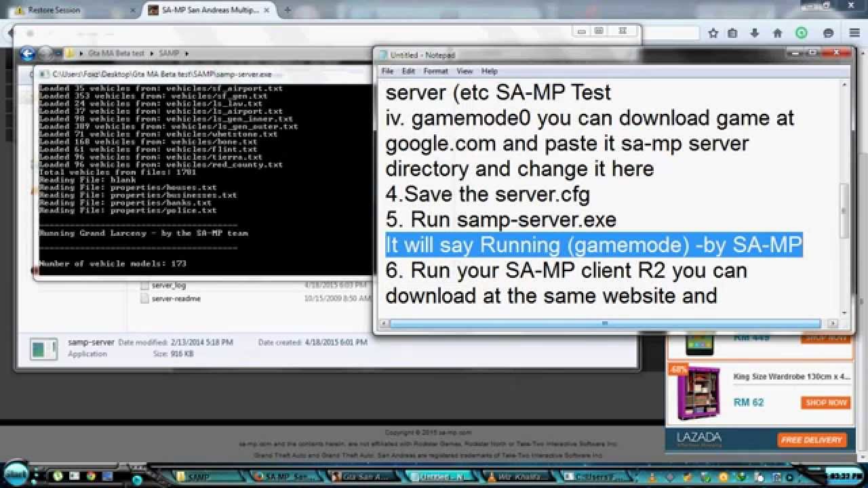Click Gta MA Beta test in address bar
The height and width of the screenshot is (488, 868).
[117, 53]
